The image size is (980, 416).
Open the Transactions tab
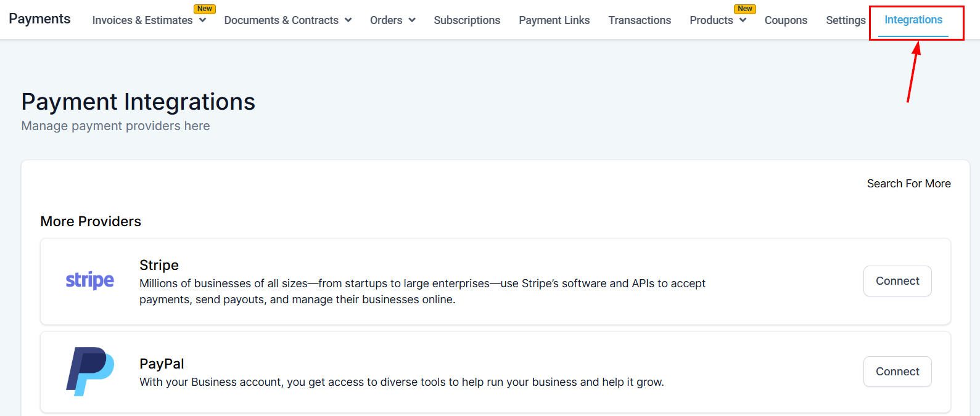640,20
